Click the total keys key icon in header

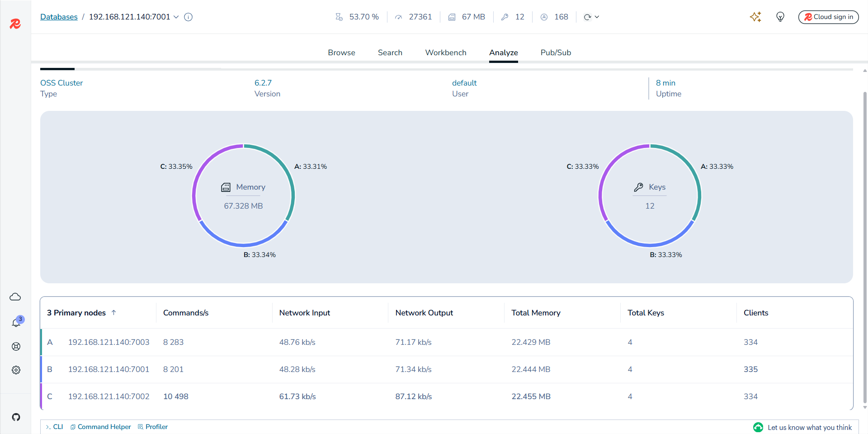(x=505, y=17)
